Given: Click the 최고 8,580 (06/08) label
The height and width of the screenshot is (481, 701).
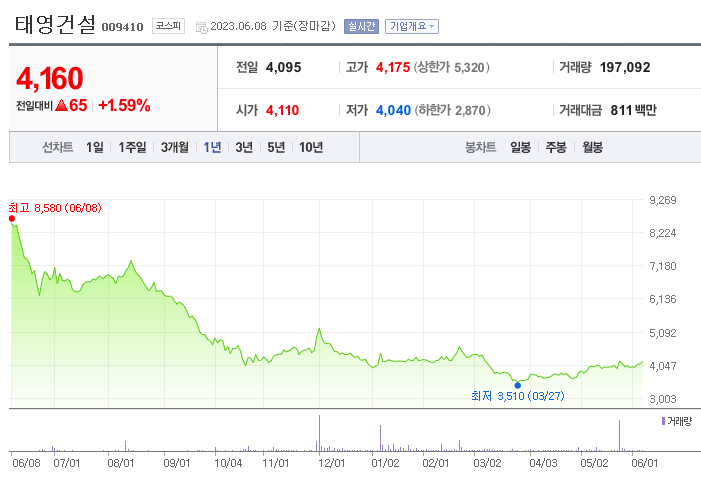Looking at the screenshot, I should click(55, 208).
